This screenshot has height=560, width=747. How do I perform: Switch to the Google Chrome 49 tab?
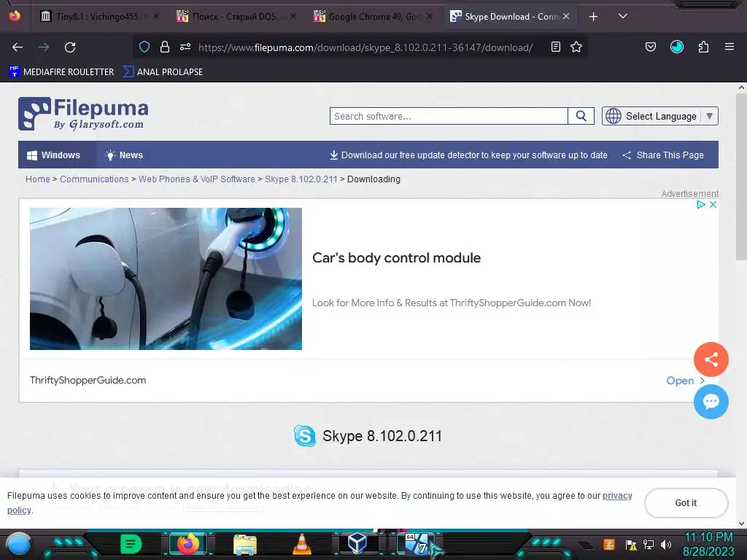click(374, 17)
